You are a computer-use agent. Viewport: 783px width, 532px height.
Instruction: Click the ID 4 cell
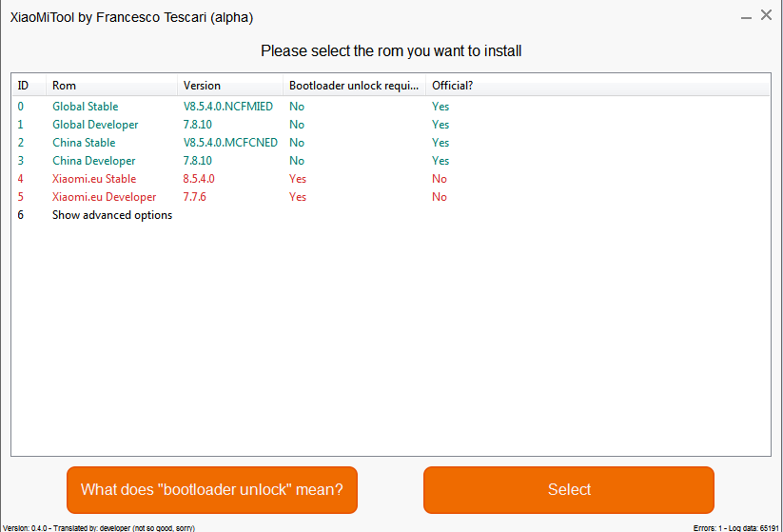point(21,178)
